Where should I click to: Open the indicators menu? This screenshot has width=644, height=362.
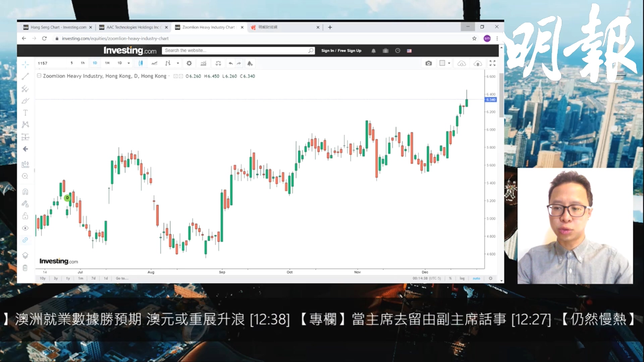pos(203,63)
